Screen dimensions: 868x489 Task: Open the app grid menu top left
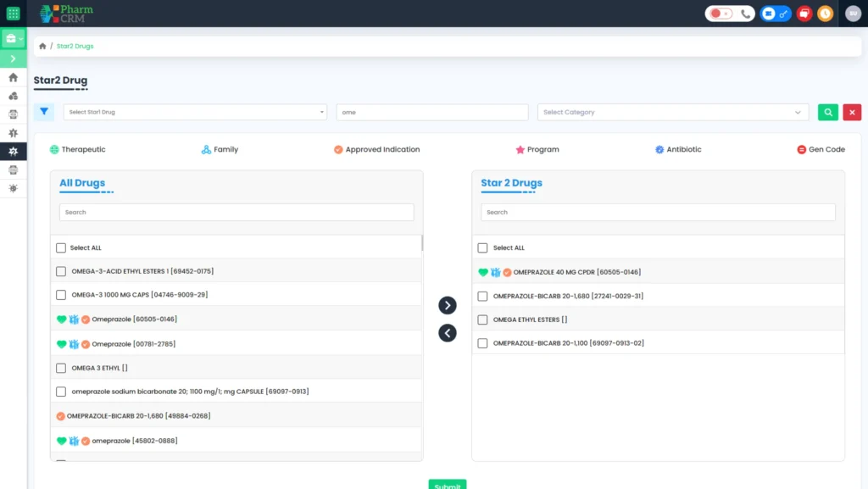13,14
